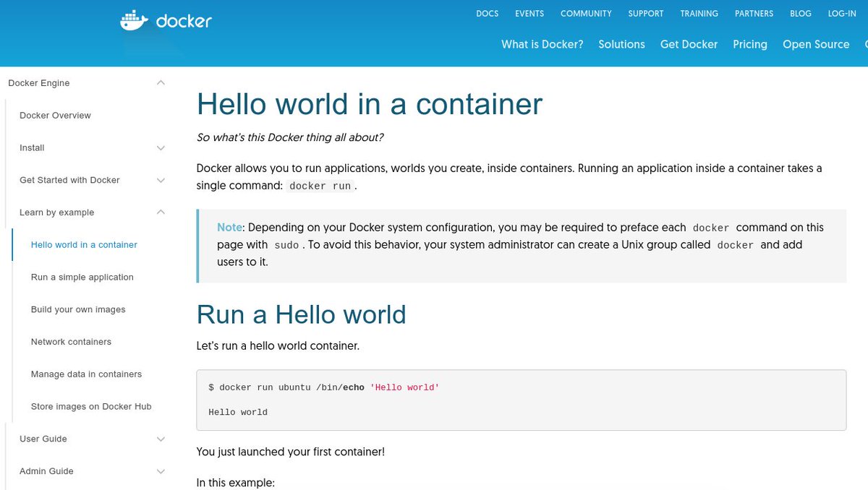Screen dimensions: 868x490
Task: Click inside the docker run code block
Action: pos(522,400)
